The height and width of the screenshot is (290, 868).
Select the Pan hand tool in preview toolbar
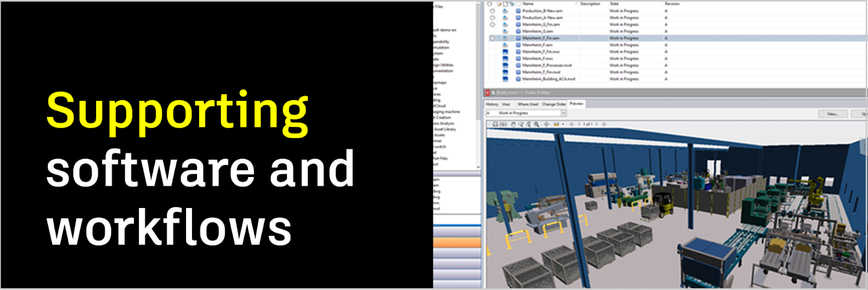pos(513,124)
